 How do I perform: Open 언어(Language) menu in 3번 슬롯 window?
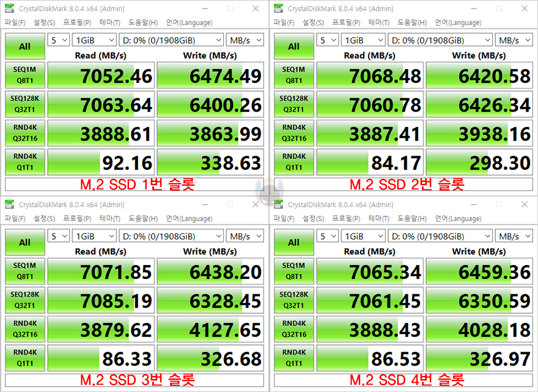click(189, 219)
